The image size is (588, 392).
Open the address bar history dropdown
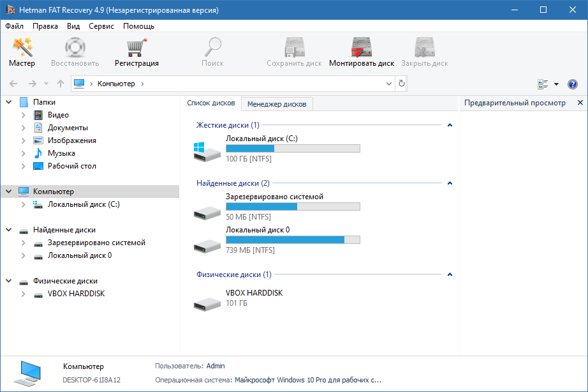[389, 84]
